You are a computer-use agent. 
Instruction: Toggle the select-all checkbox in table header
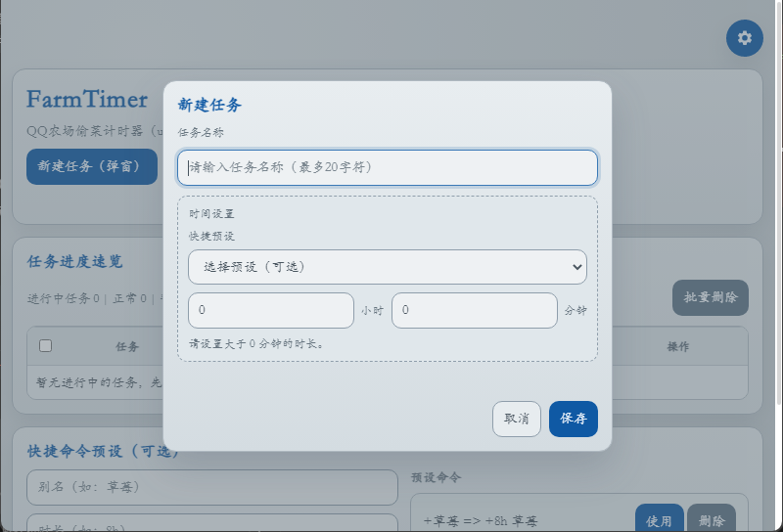pos(45,345)
